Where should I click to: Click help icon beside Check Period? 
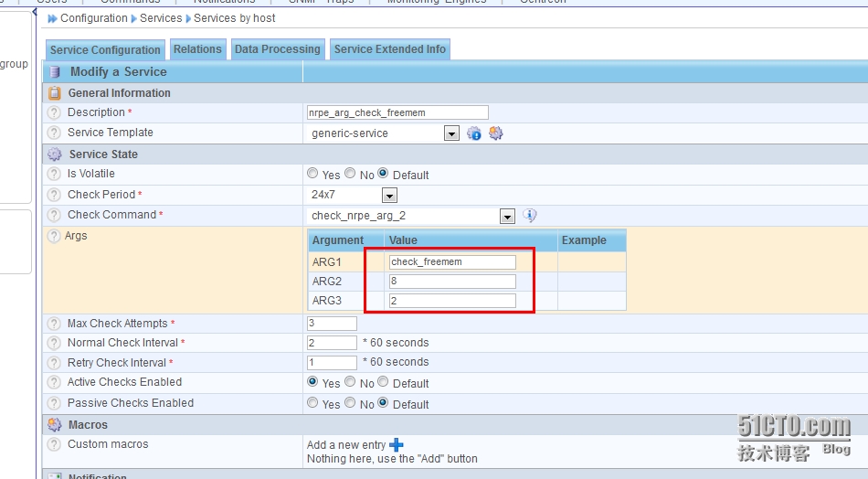point(54,195)
